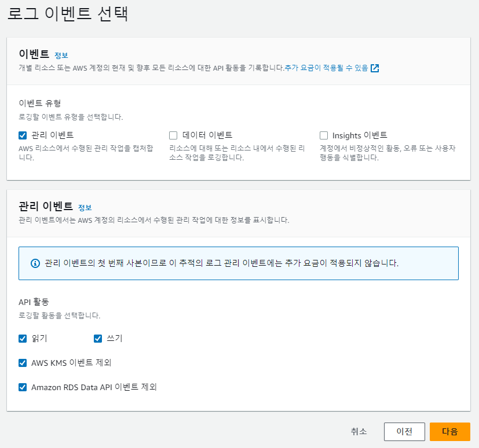This screenshot has width=479, height=448.
Task: Click the 관리 이벤트 description starting AWS 리소스에서
Action: click(x=86, y=153)
